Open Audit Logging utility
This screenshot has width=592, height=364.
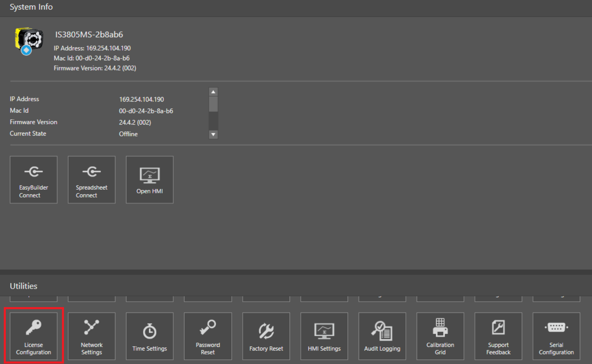pyautogui.click(x=382, y=336)
